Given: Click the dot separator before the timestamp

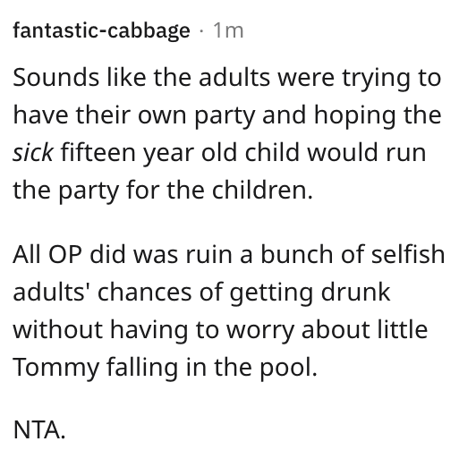Looking at the screenshot, I should [201, 31].
